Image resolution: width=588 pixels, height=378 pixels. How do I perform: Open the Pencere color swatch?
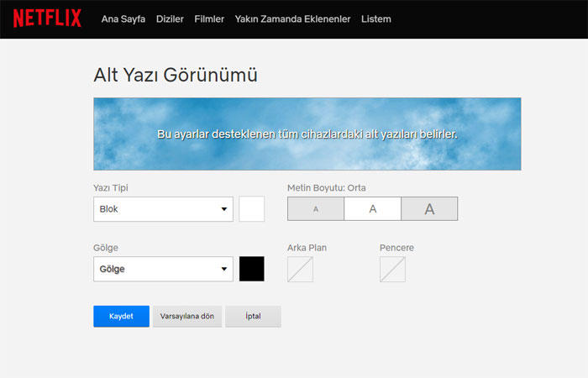tap(392, 270)
